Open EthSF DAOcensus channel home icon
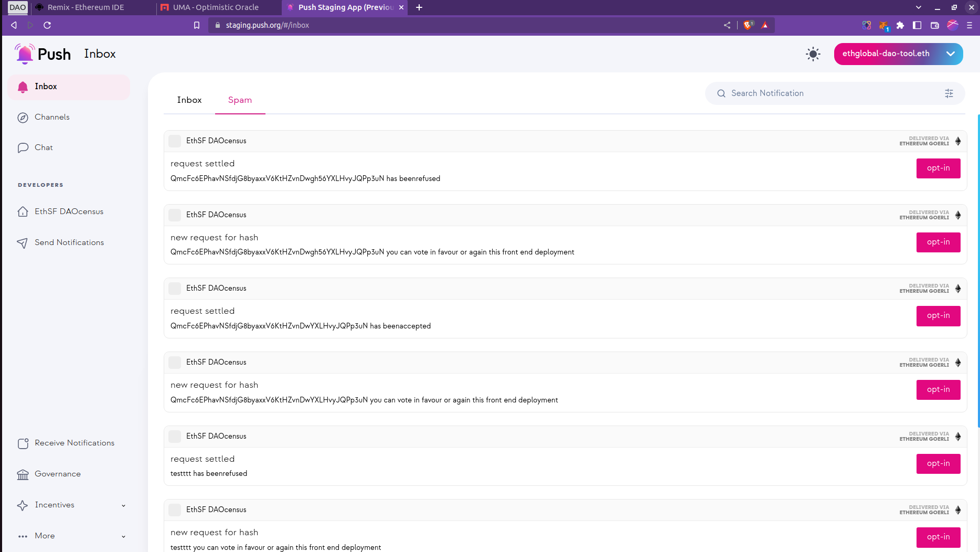The width and height of the screenshot is (980, 552). [23, 211]
